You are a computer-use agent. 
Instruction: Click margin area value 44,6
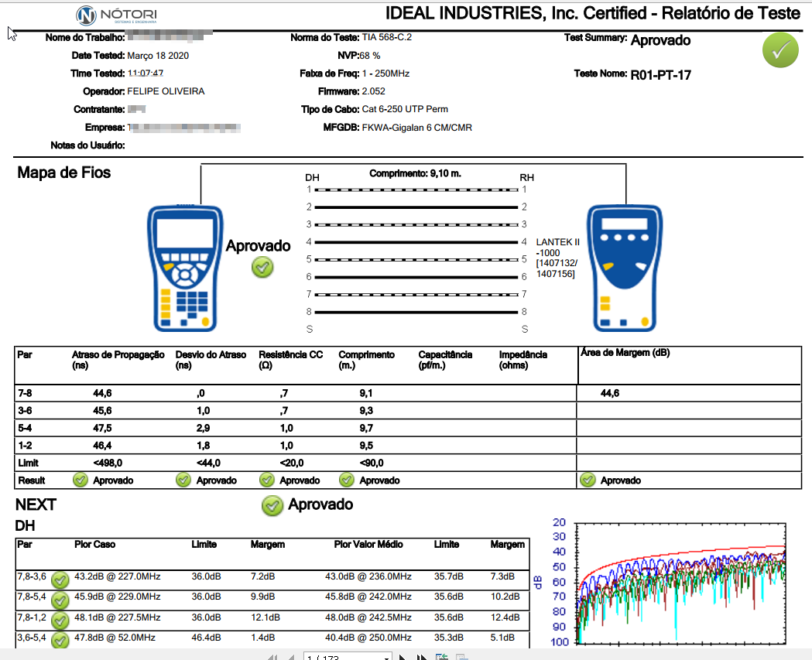pos(609,393)
